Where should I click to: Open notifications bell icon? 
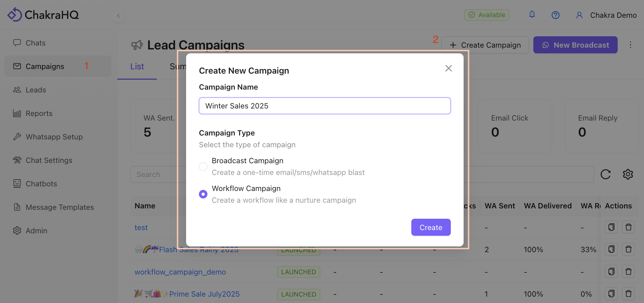tap(532, 15)
